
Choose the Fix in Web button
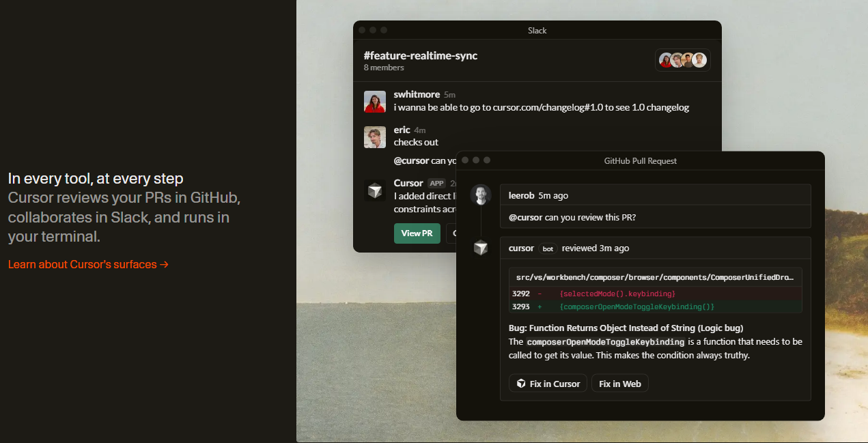pos(619,384)
